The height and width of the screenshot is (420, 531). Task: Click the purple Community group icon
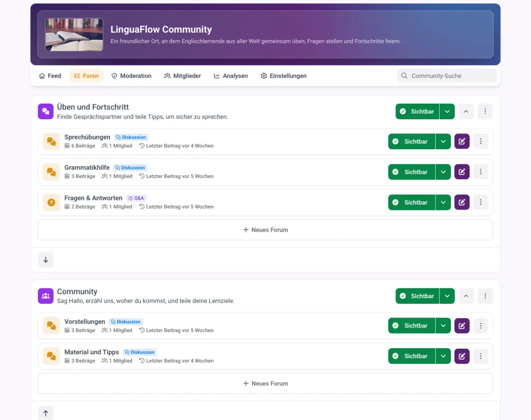(x=46, y=296)
